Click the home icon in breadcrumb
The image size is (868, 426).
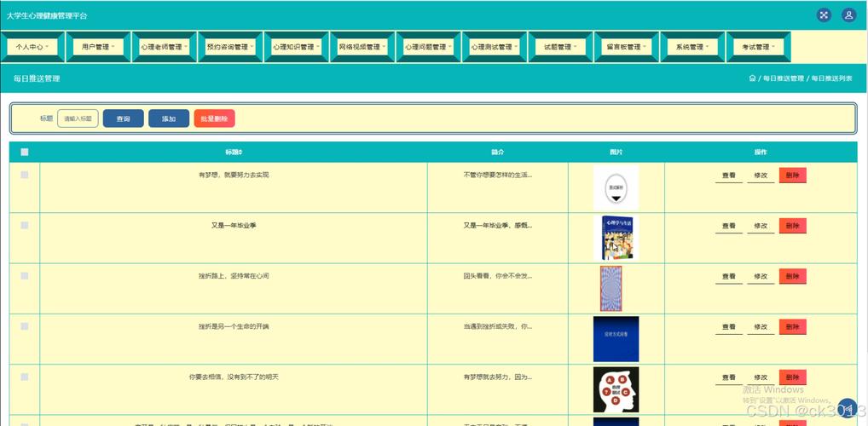pyautogui.click(x=752, y=78)
